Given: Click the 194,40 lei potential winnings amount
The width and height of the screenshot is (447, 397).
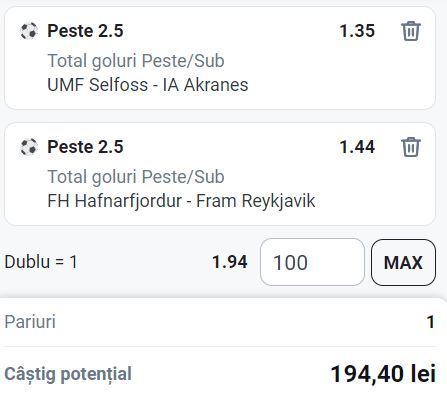Looking at the screenshot, I should pos(383,374).
